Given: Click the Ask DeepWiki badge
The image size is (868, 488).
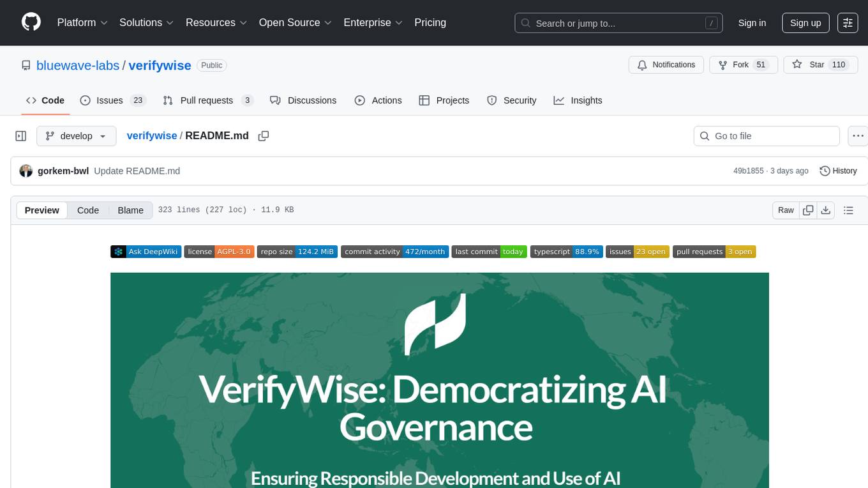Looking at the screenshot, I should coord(146,252).
